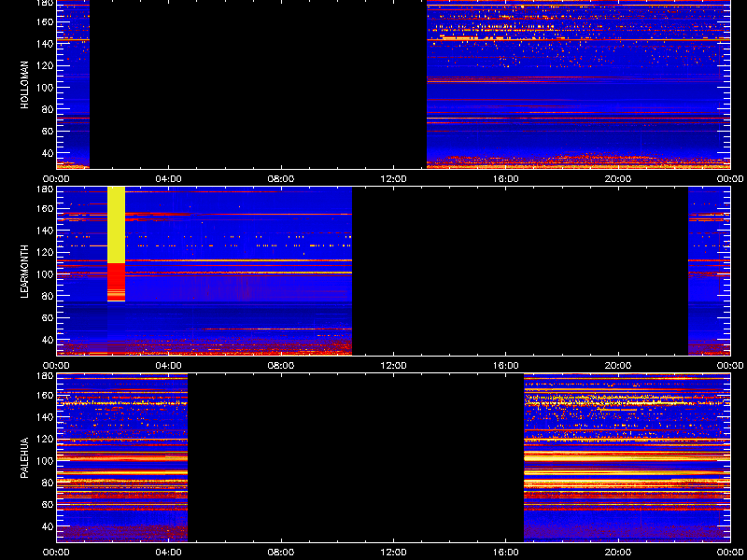Click the yellow saturated block in Learmonth spectrogram
The image size is (747, 560).
point(116,225)
